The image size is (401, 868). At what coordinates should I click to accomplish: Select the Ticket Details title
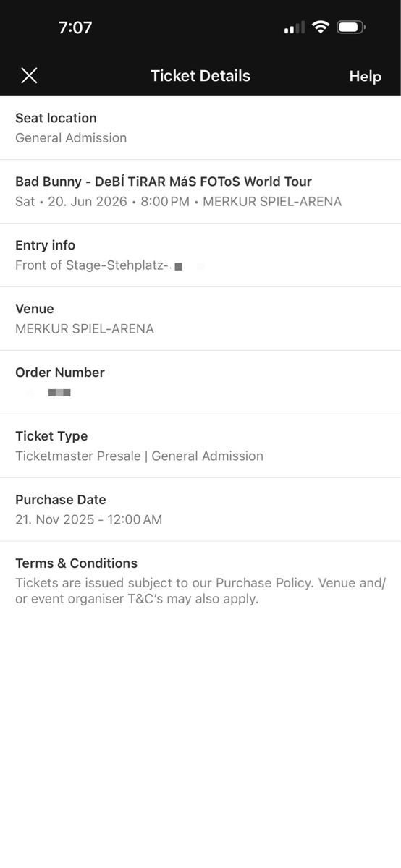click(x=200, y=76)
